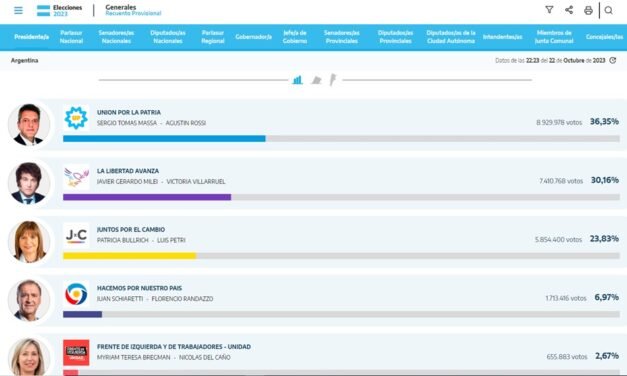This screenshot has width=627, height=376.
Task: Select HACEMOS POR NUESTRO PAIS party name
Action: [x=139, y=288]
